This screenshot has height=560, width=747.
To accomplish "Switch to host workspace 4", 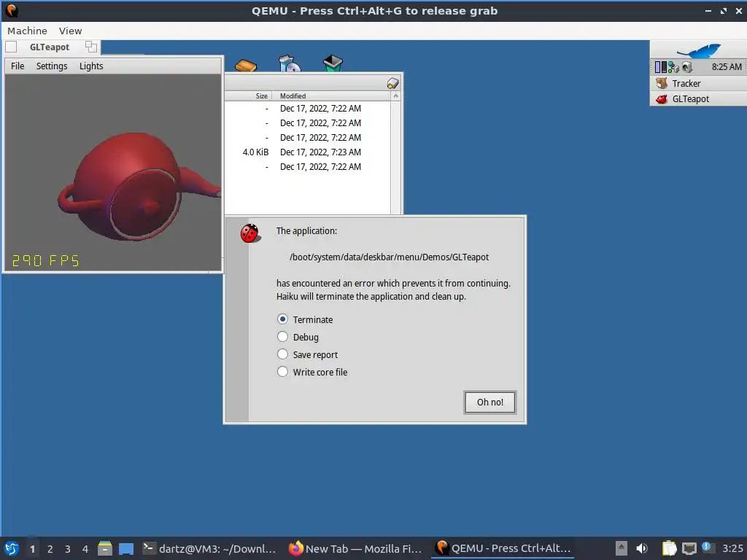I will (85, 548).
